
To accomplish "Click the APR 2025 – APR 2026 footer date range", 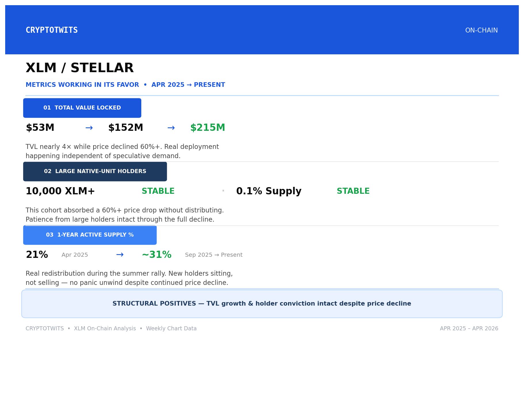I will coord(469,329).
